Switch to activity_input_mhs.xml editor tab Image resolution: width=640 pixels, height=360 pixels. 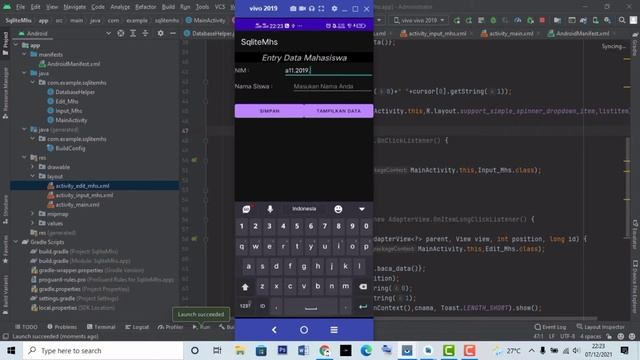tap(433, 33)
